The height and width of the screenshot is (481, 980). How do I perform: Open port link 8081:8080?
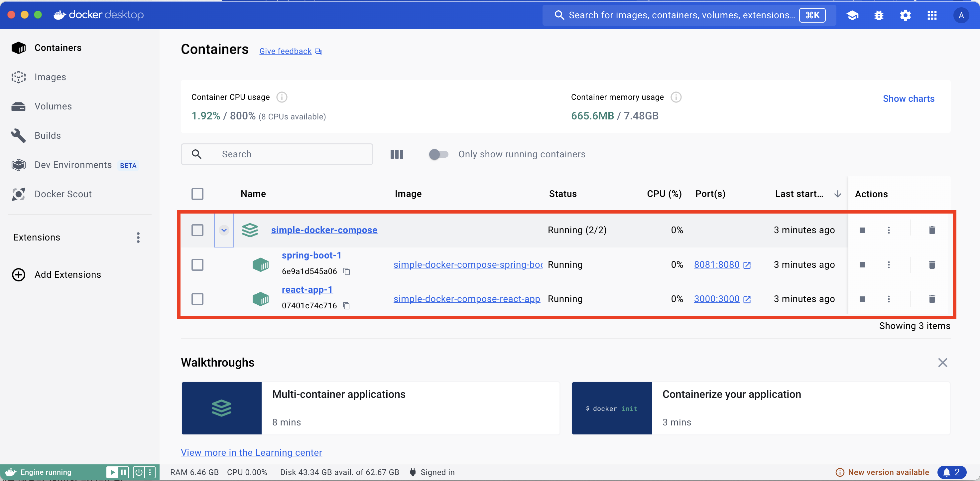tap(716, 265)
